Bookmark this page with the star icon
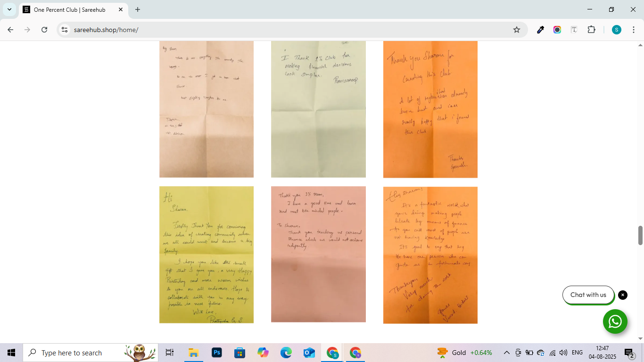 517,30
